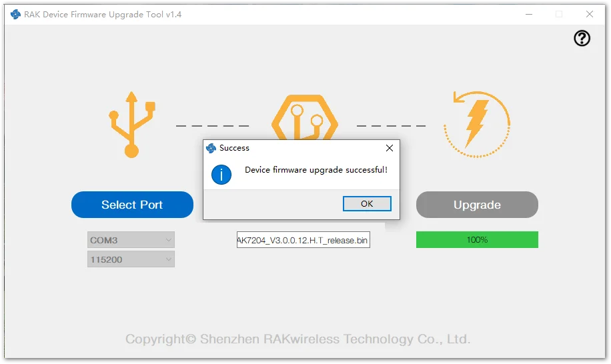Click the main window title text
This screenshot has height=364, width=611.
pyautogui.click(x=103, y=15)
